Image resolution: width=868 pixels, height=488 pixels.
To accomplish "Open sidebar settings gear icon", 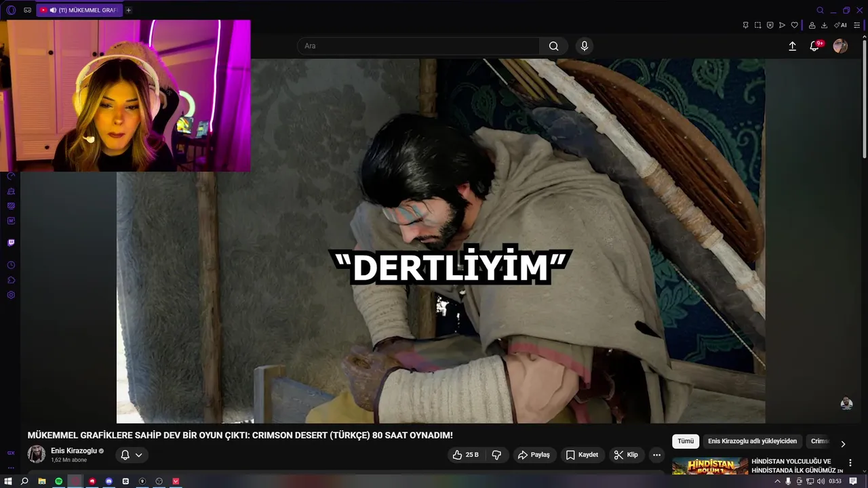I will pos(11,295).
